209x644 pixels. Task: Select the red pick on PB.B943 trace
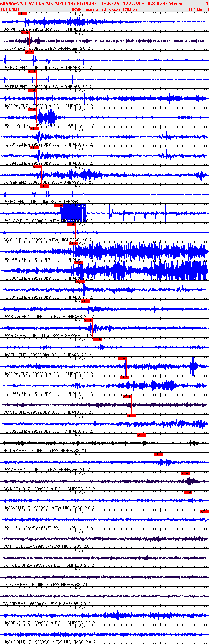click(x=35, y=148)
